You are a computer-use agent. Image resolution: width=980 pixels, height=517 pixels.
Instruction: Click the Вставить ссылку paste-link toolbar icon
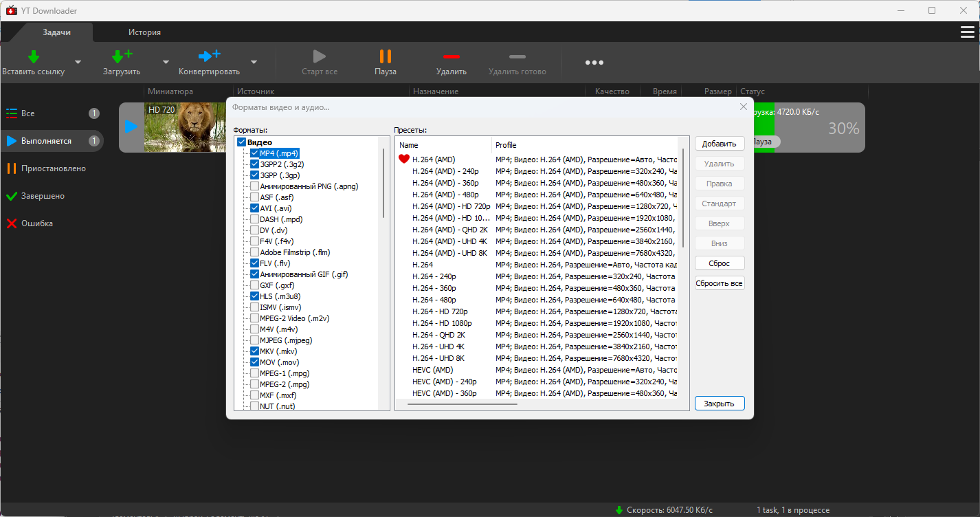click(33, 56)
